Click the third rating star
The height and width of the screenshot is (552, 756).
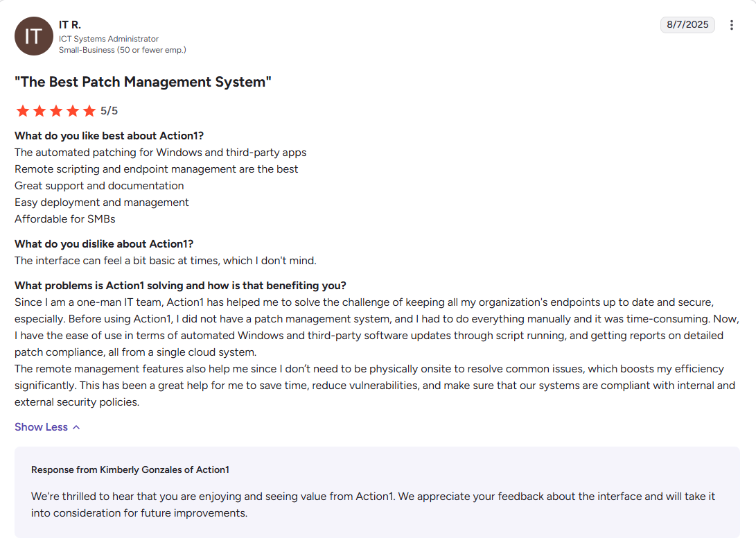click(56, 111)
